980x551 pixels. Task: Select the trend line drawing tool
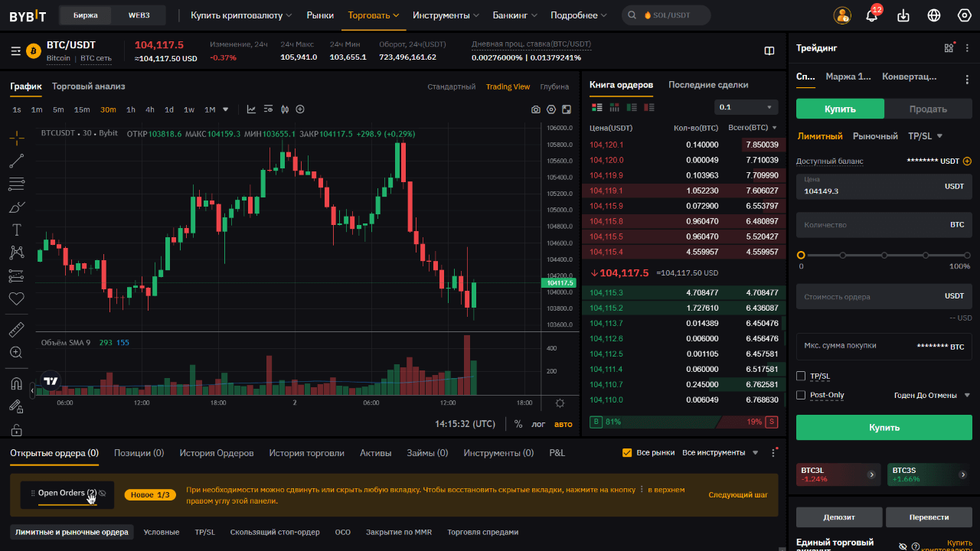[16, 161]
